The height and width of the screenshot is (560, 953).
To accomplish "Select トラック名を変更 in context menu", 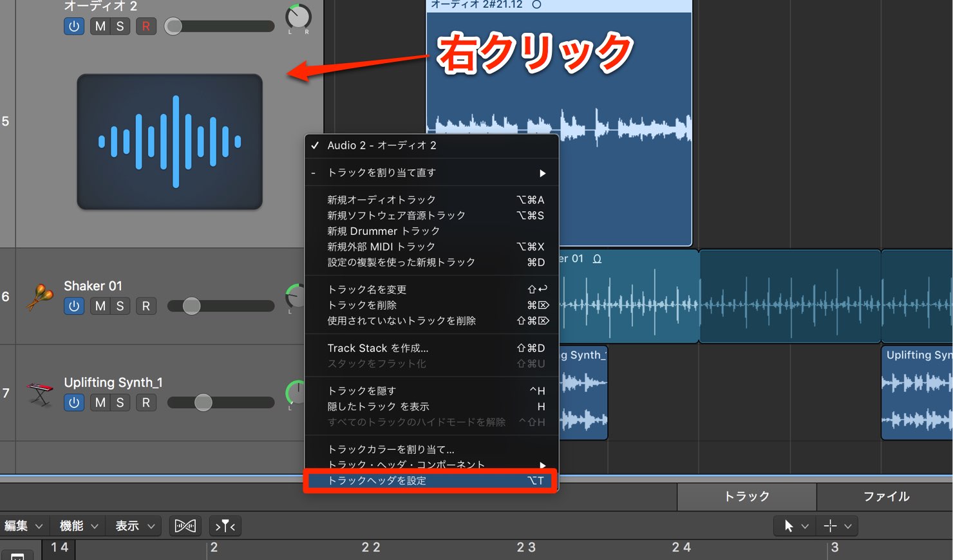I will pos(431,289).
